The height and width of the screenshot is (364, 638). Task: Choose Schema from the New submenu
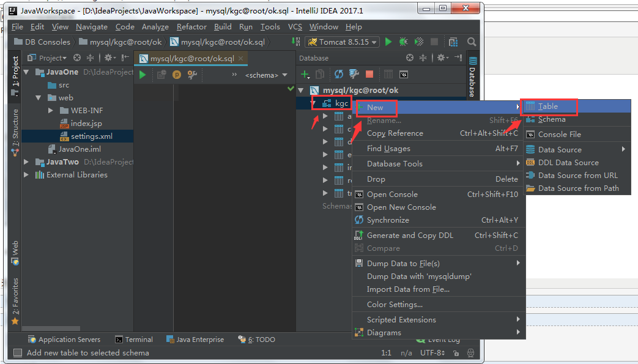click(577, 119)
